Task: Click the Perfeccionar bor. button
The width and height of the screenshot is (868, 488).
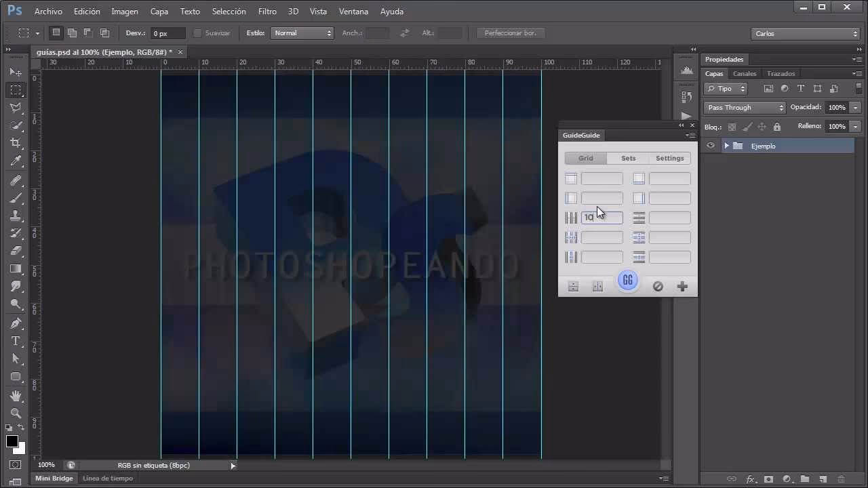Action: point(511,33)
